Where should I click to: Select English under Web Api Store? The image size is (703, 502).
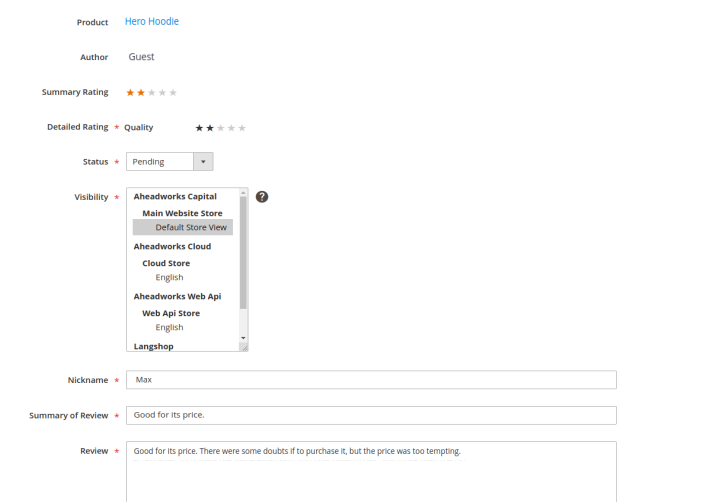pyautogui.click(x=169, y=327)
